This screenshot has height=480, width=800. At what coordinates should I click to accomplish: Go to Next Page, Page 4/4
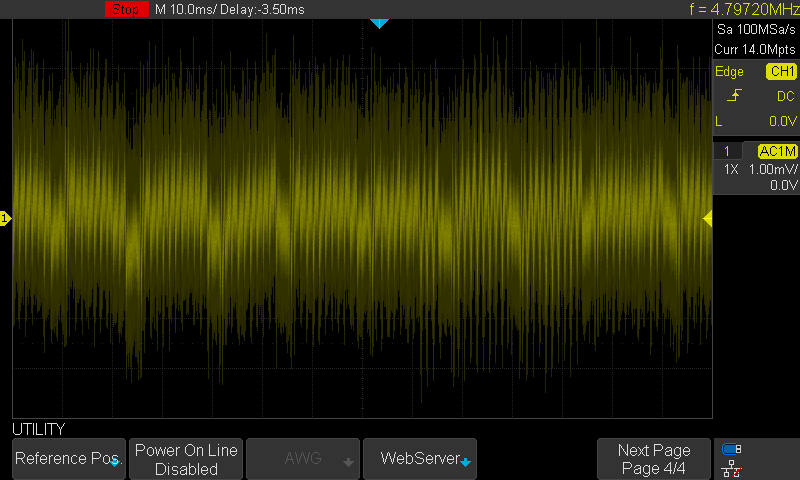click(654, 459)
